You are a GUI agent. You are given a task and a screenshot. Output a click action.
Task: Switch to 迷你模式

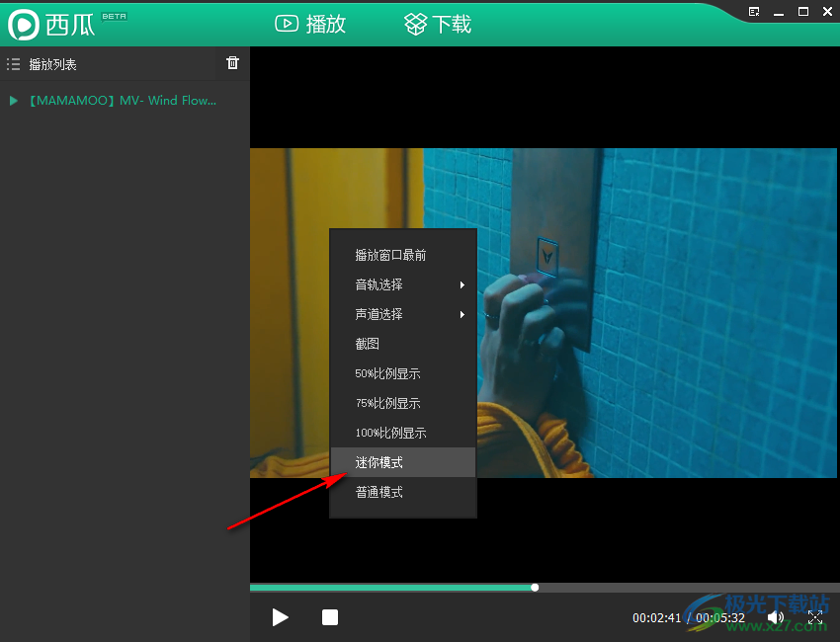pos(403,462)
